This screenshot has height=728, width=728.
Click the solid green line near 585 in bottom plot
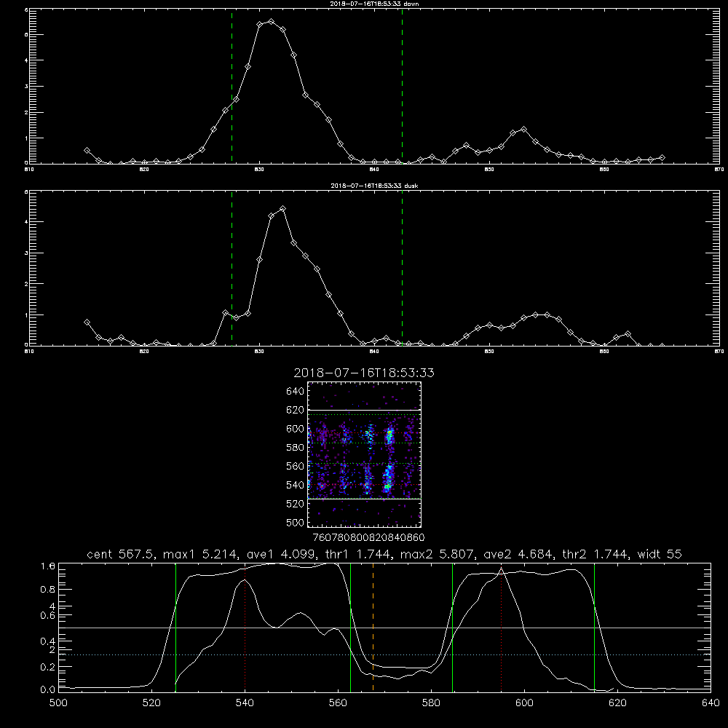coord(452,627)
